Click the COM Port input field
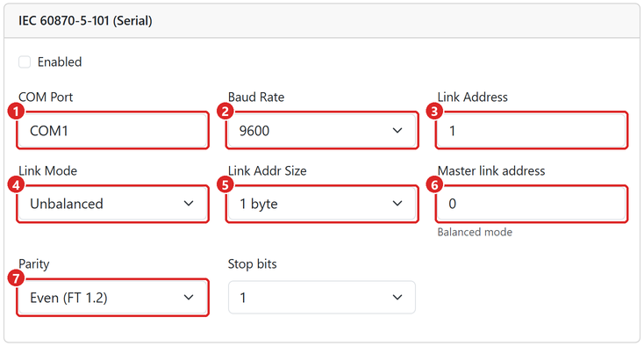644x346 pixels. [113, 131]
